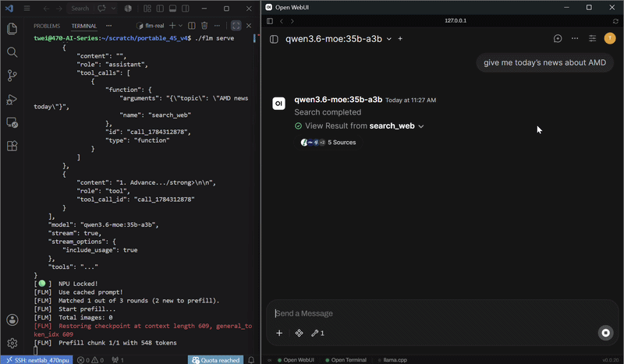Switch to the Open Terminal bottom tab
The height and width of the screenshot is (364, 624).
point(346,360)
